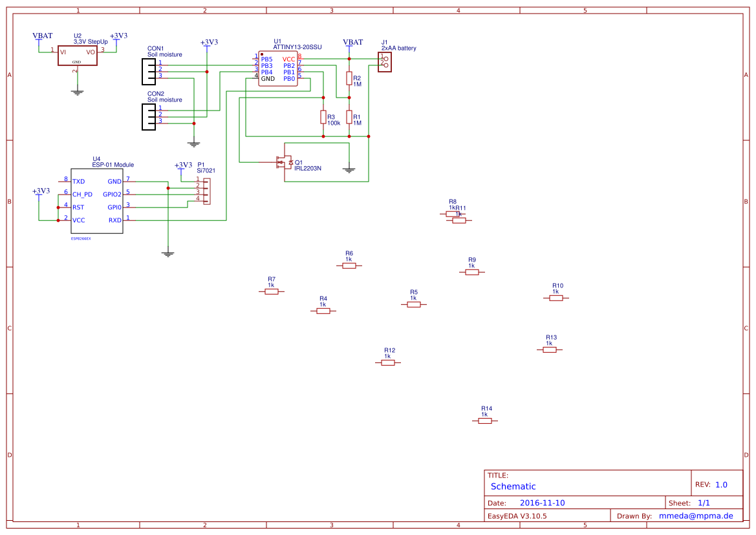Select the 1M resistor R1
This screenshot has height=535, width=756.
click(x=349, y=118)
